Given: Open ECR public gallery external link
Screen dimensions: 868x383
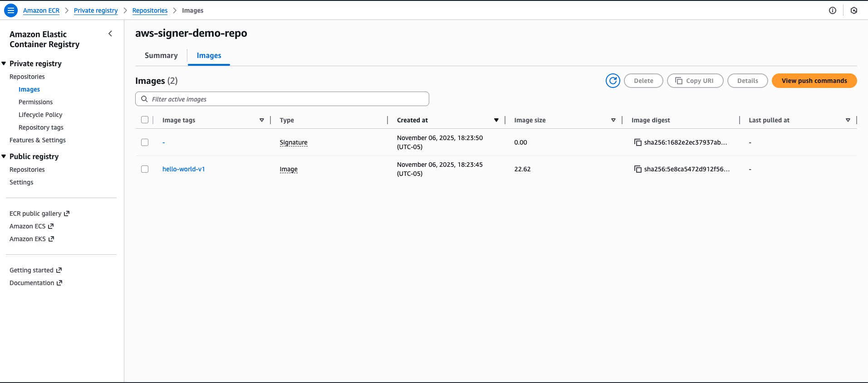Looking at the screenshot, I should (x=39, y=213).
